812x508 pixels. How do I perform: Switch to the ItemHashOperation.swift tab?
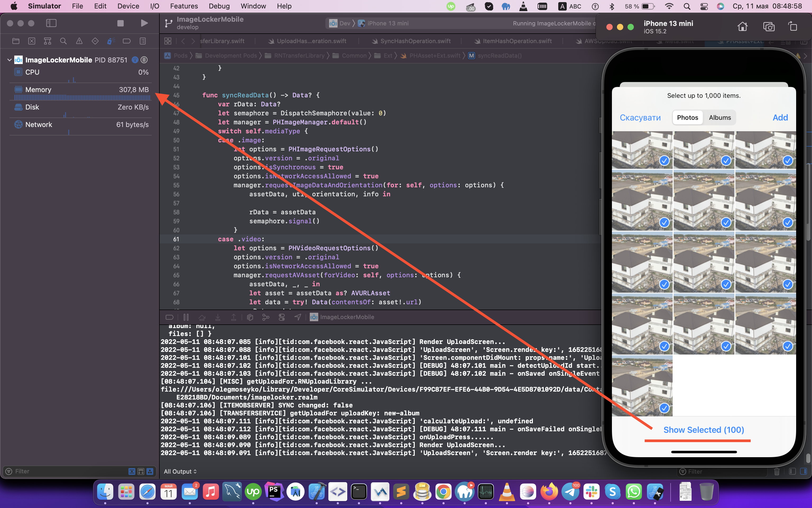click(513, 41)
